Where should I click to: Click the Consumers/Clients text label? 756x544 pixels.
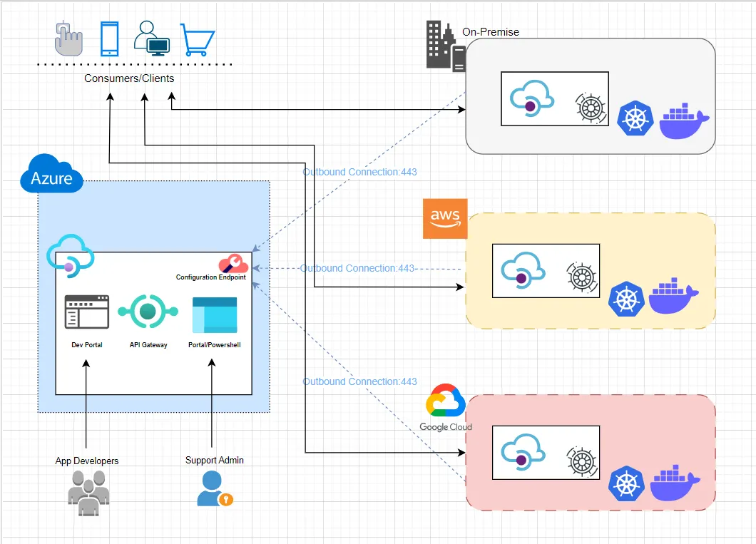(x=128, y=78)
